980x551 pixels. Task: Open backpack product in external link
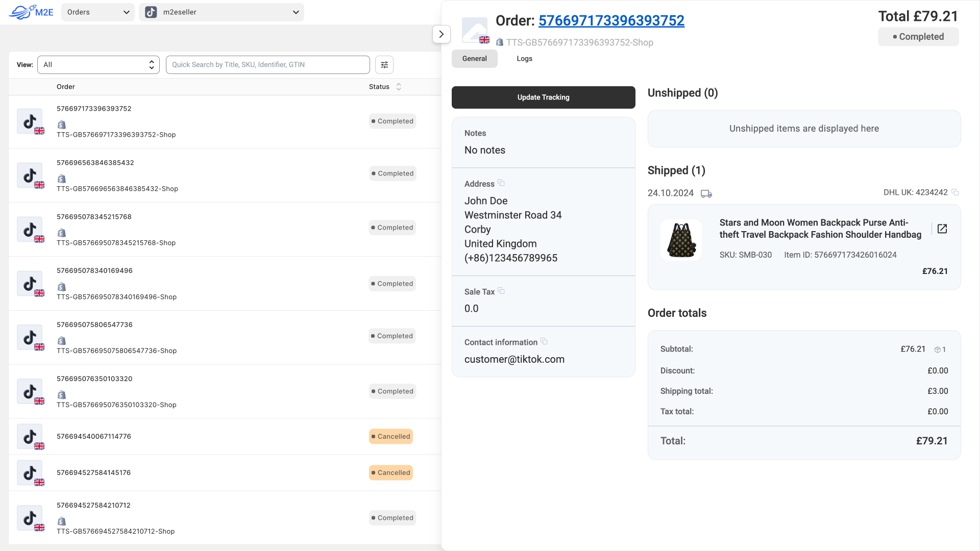[942, 229]
